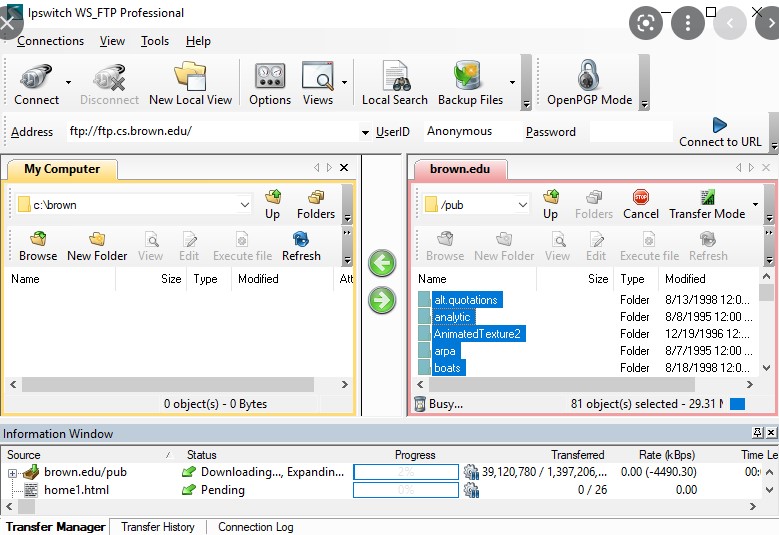Close the My Computer pane
Screen dimensions: 779x535
click(344, 167)
